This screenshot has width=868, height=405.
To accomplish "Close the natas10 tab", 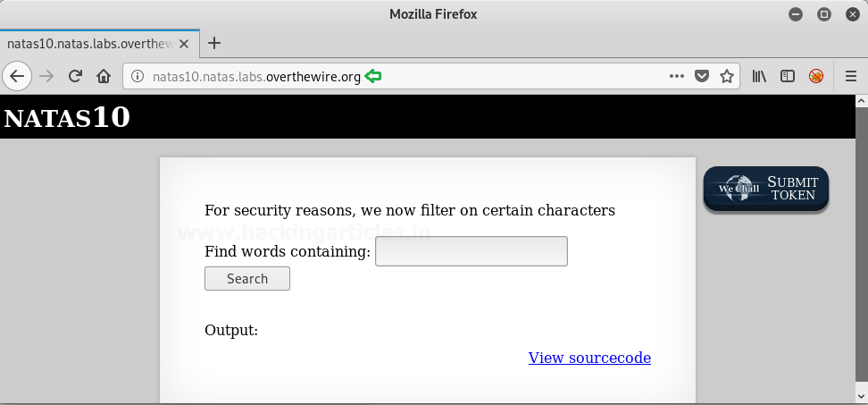I will tap(185, 43).
